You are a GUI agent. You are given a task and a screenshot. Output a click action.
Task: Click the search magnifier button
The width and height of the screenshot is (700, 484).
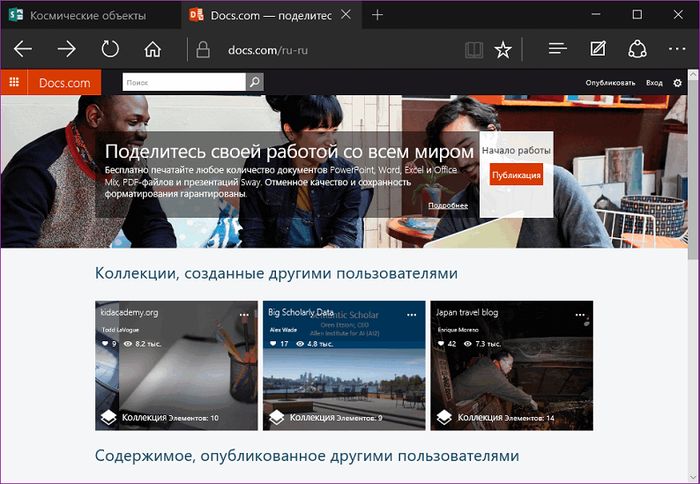[x=255, y=83]
